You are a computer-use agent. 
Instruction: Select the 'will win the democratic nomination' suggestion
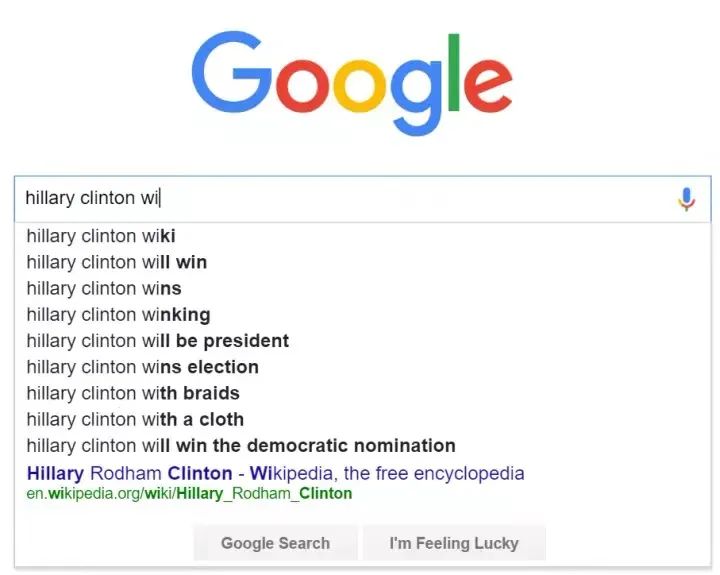pyautogui.click(x=240, y=445)
